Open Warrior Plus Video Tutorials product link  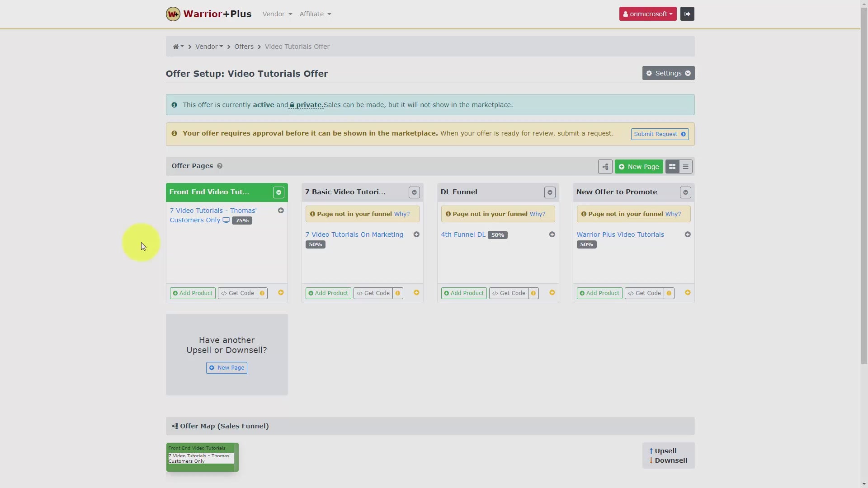[620, 235]
